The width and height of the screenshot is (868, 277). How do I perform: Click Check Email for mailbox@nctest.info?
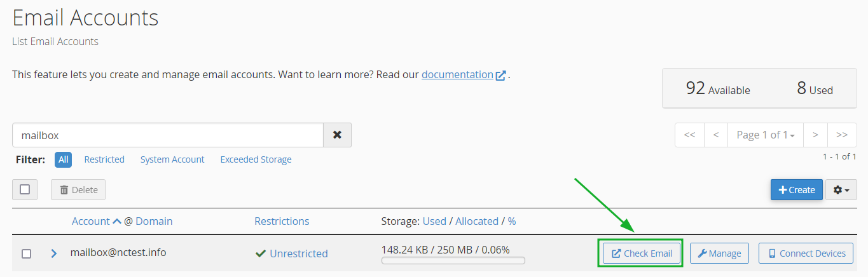click(x=641, y=253)
